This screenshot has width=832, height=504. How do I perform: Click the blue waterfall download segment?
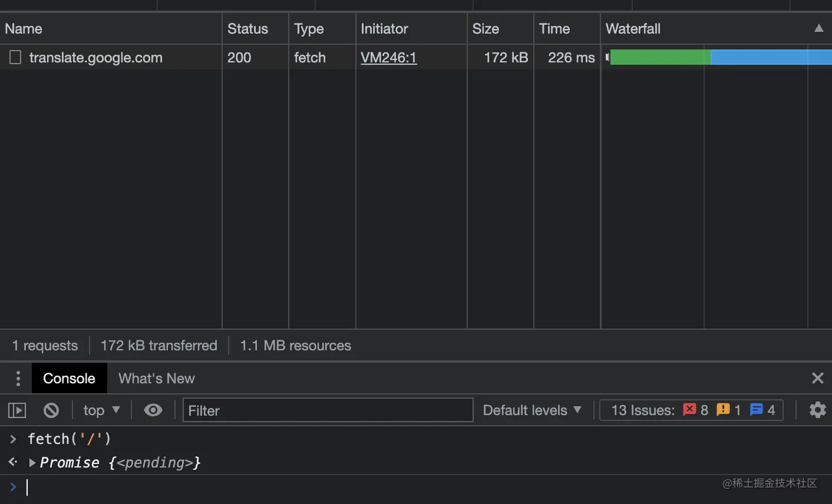[771, 57]
